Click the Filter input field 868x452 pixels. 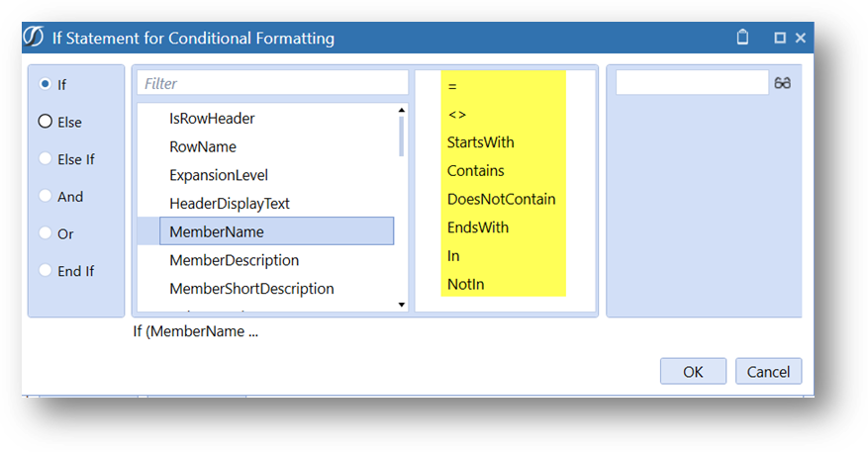pos(272,83)
